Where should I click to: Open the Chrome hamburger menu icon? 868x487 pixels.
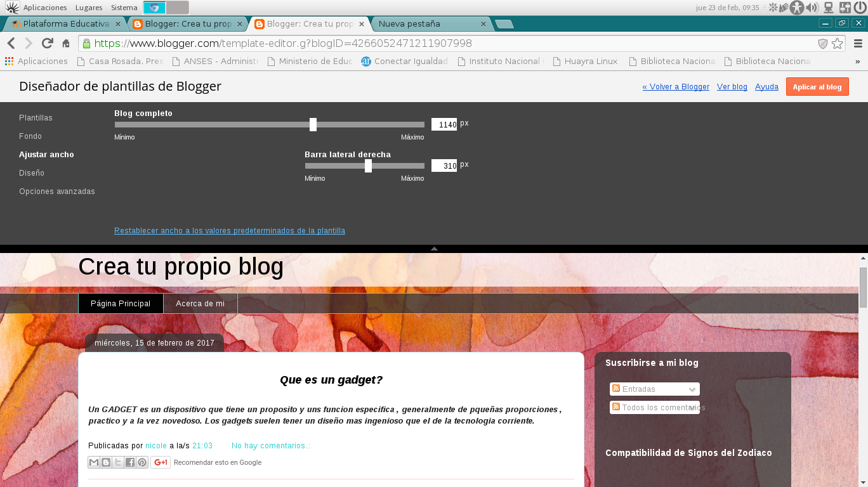pyautogui.click(x=858, y=43)
